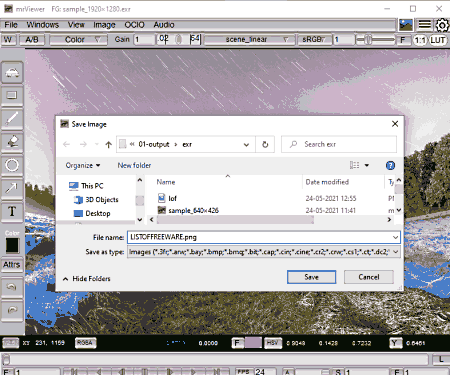Open the Image menu
The width and height of the screenshot is (450, 375).
pyautogui.click(x=104, y=25)
